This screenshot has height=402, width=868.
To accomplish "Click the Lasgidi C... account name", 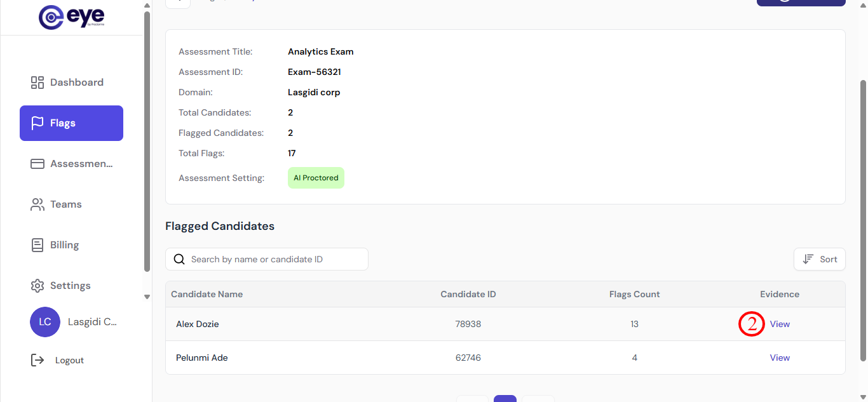I will (x=93, y=322).
